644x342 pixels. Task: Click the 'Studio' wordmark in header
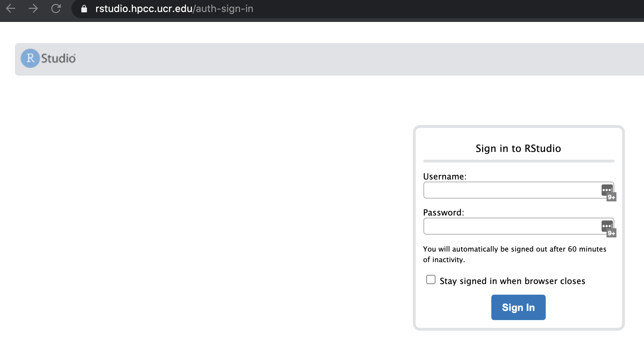pos(58,58)
